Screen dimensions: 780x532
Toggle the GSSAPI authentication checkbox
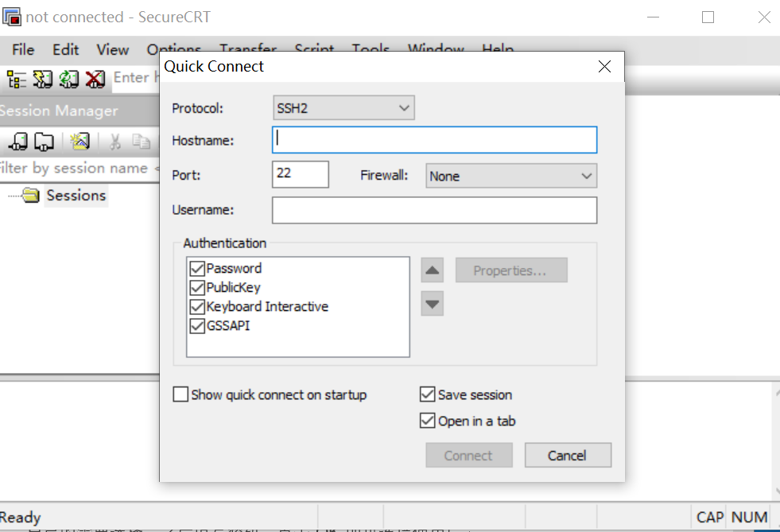point(197,326)
